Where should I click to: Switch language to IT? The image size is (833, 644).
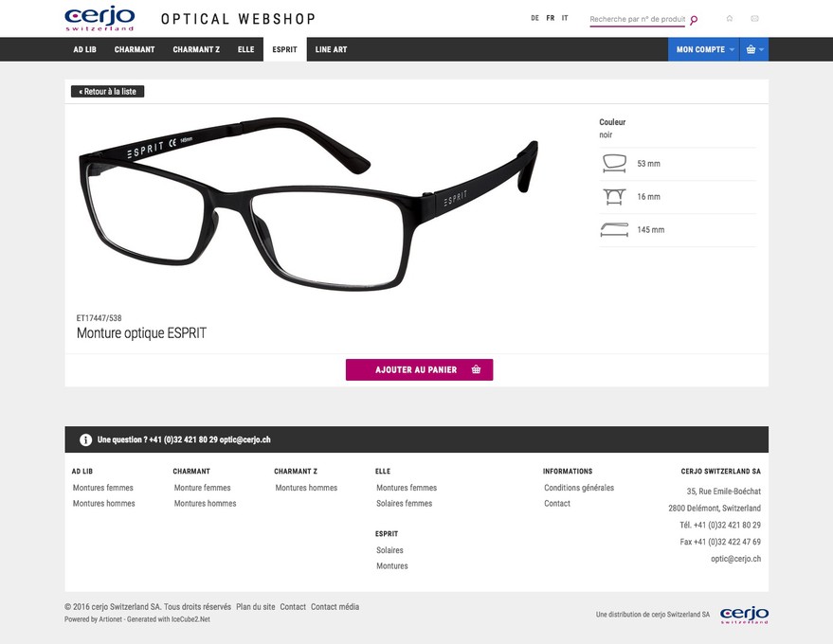point(565,18)
